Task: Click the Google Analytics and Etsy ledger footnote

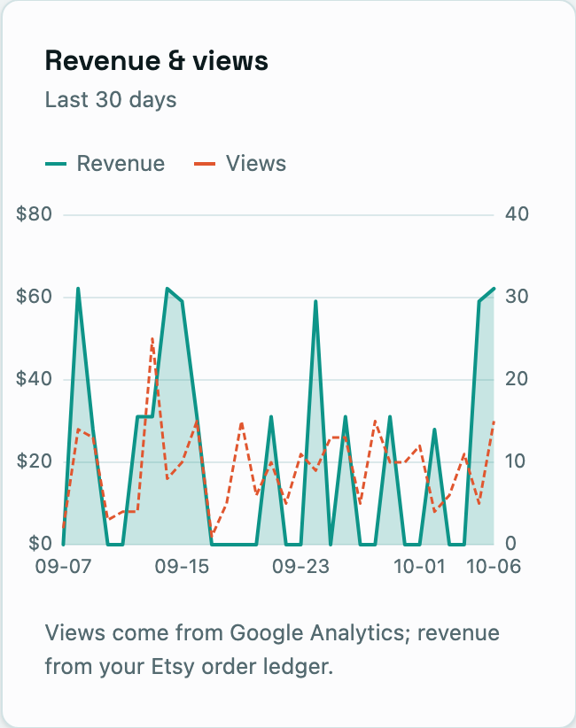Action: pos(272,650)
